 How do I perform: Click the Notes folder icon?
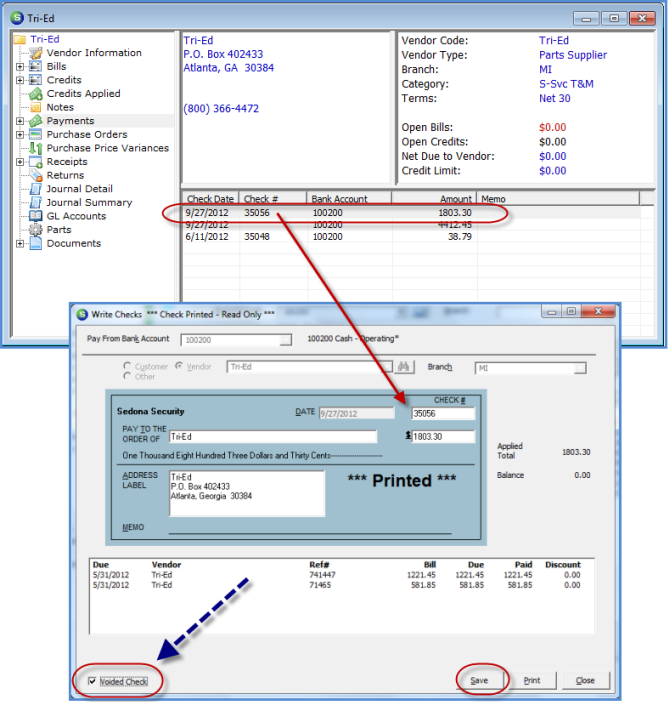pos(36,107)
